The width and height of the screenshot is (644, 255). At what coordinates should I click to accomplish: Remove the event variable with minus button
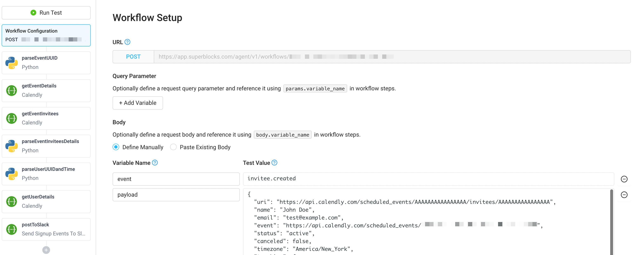624,179
